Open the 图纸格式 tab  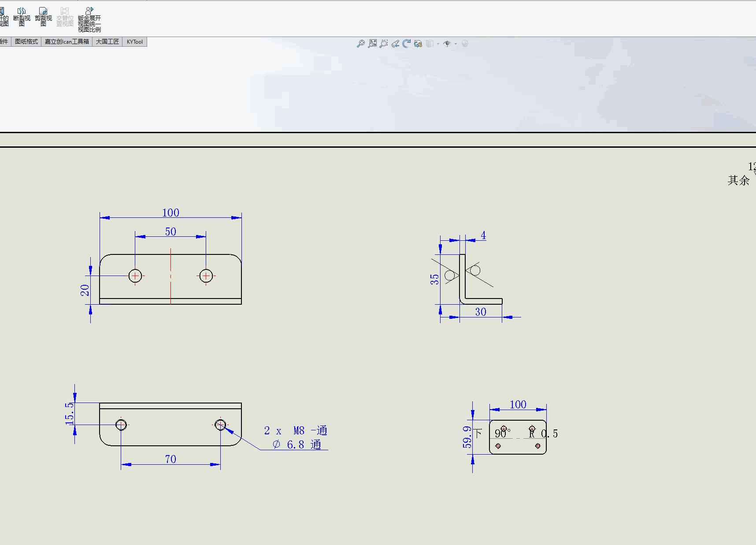(x=26, y=41)
